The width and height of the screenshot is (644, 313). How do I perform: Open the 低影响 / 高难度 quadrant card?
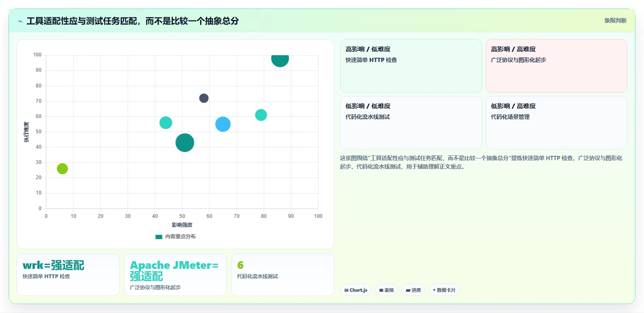[556, 123]
